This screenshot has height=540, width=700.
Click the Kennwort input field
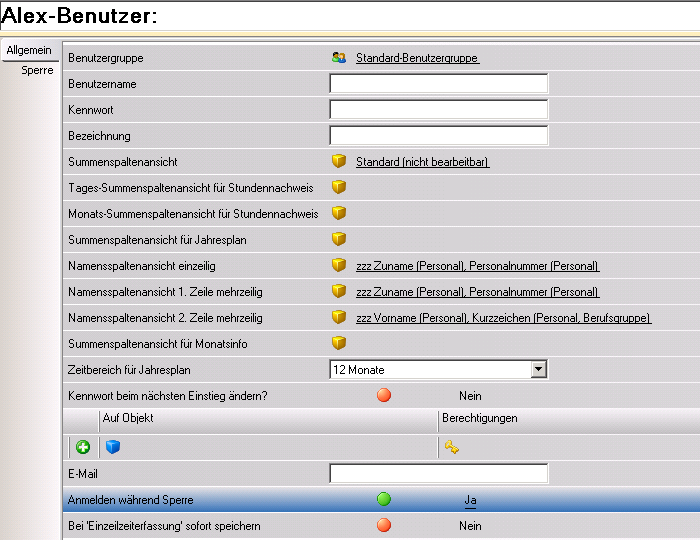tap(438, 110)
